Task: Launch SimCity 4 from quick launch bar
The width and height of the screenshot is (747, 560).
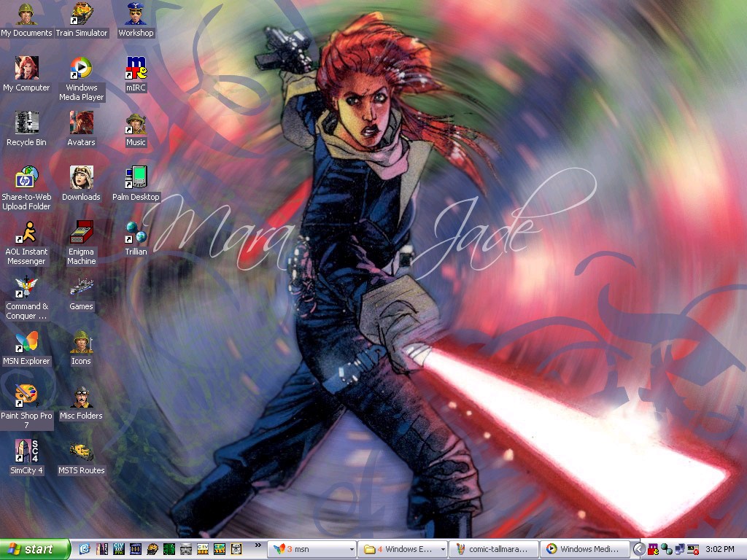Action: (102, 549)
